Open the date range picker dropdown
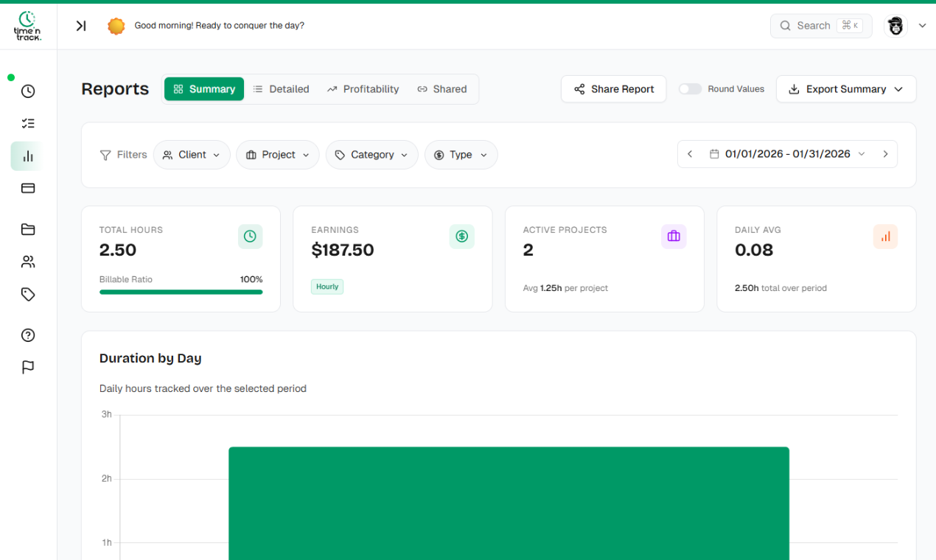Viewport: 936px width, 560px height. tap(787, 154)
